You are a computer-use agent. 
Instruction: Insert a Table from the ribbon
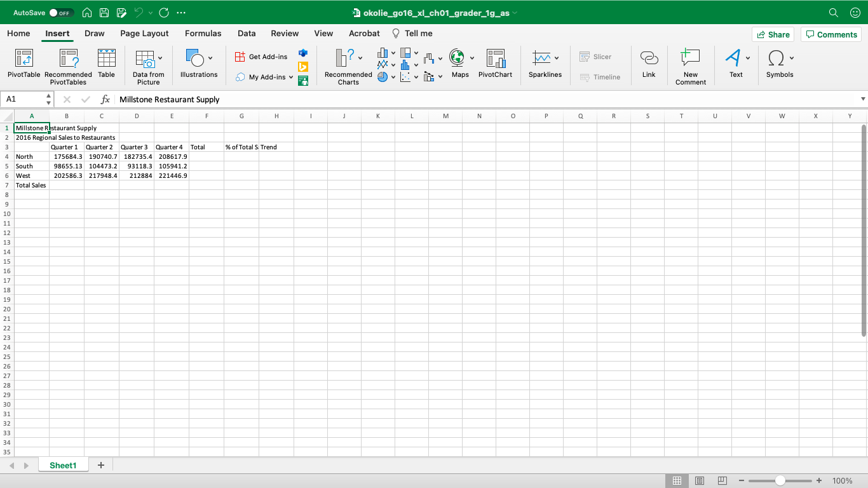106,64
